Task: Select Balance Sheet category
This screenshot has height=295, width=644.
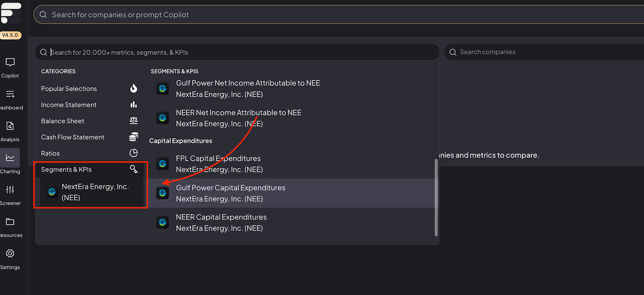Action: click(89, 121)
